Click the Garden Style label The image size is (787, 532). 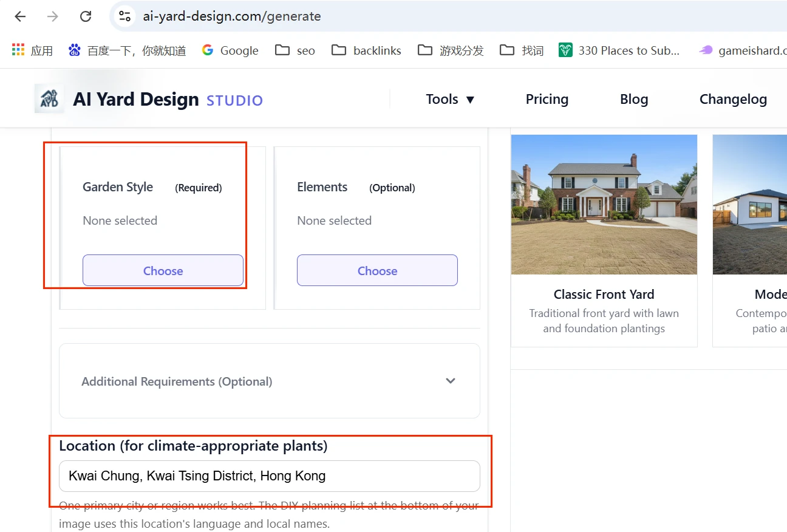[x=118, y=187]
